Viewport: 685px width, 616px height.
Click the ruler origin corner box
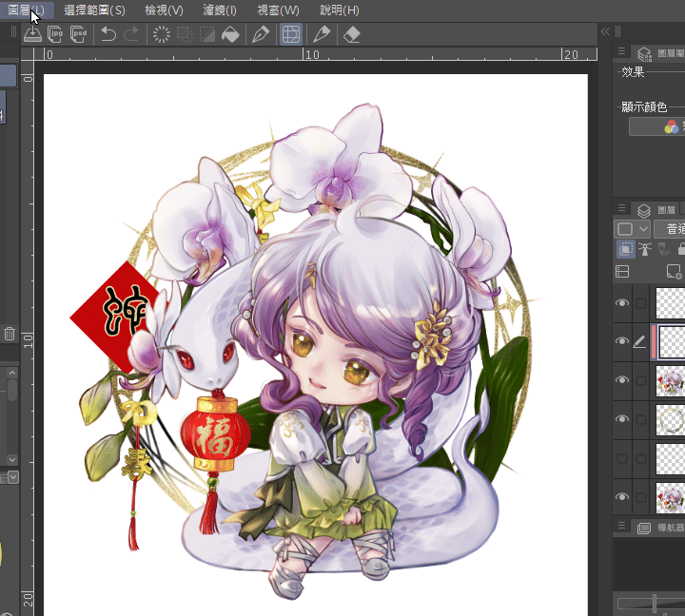(27, 54)
